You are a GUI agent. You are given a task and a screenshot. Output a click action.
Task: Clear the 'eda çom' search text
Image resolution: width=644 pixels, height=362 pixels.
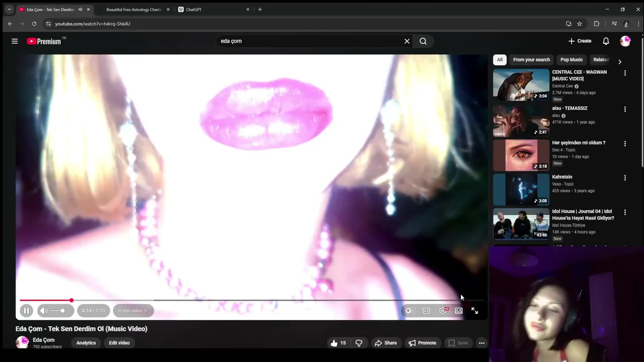(407, 41)
